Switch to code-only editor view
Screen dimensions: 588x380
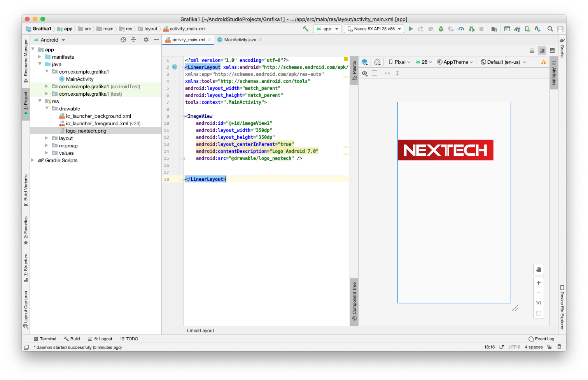point(532,51)
